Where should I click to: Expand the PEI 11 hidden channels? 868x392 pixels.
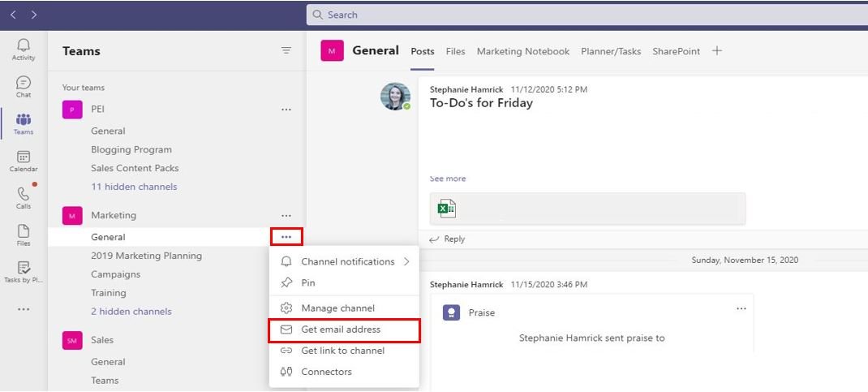point(134,187)
